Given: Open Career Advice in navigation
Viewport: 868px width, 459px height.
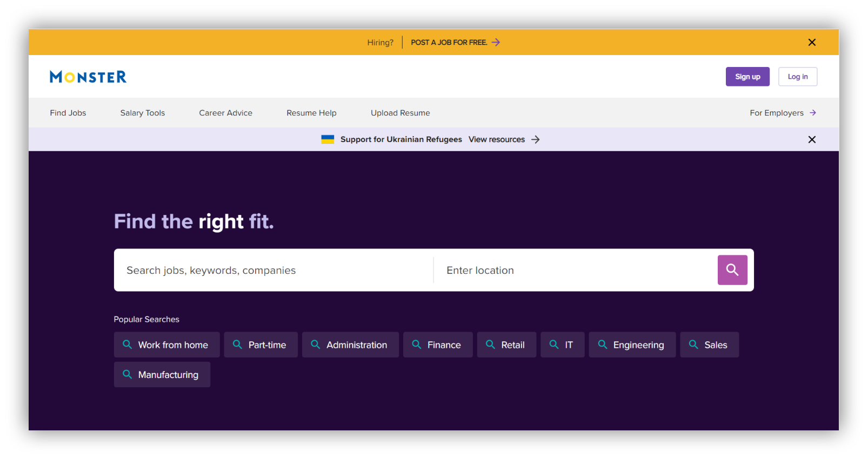Looking at the screenshot, I should pos(225,113).
